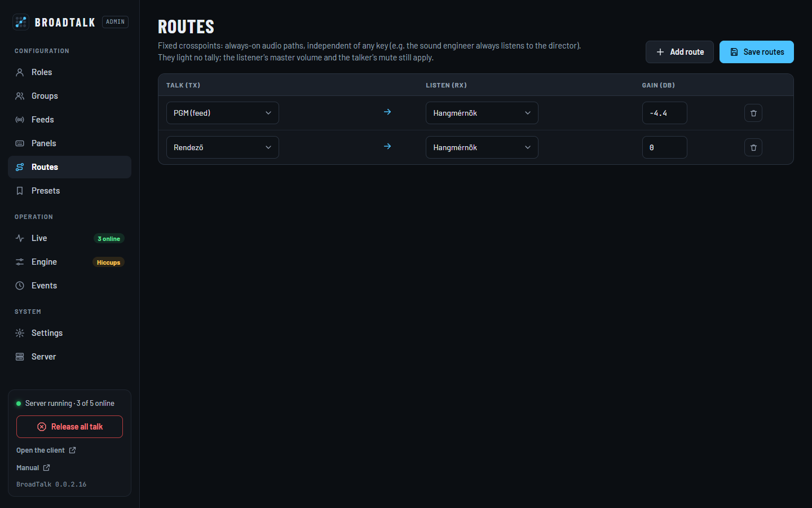Viewport: 812px width, 508px height.
Task: Open listen dropdown in PGM (feed) row
Action: click(482, 113)
